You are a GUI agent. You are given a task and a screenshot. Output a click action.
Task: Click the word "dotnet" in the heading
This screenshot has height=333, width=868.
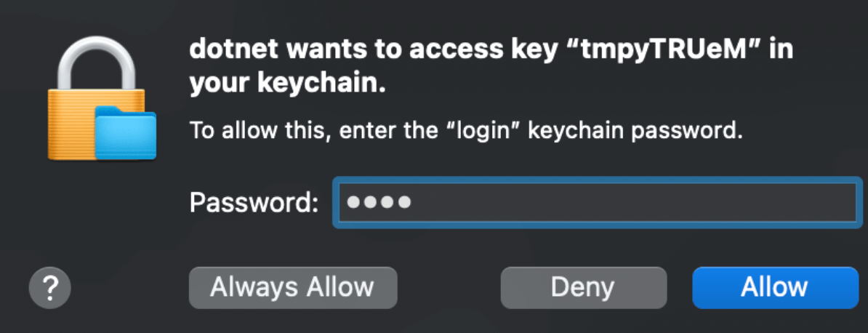233,50
